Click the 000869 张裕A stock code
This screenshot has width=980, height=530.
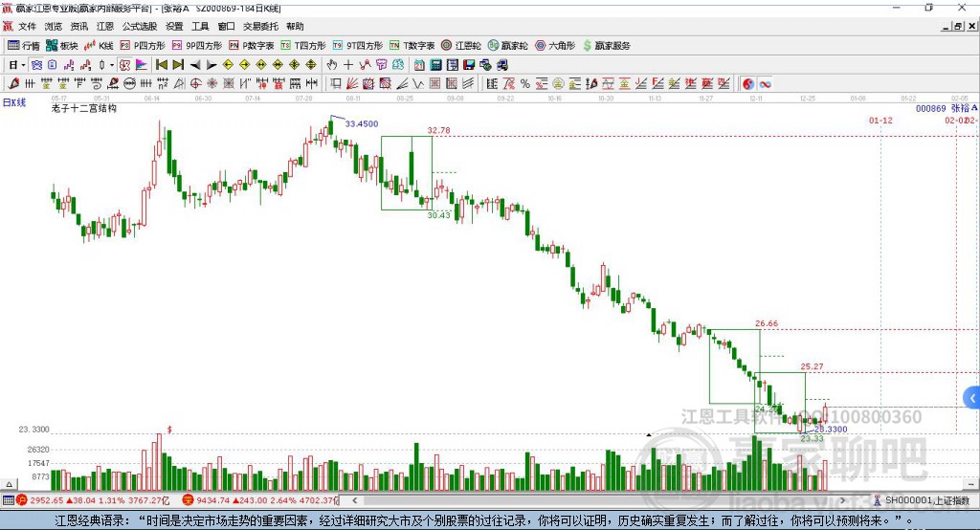(947, 108)
